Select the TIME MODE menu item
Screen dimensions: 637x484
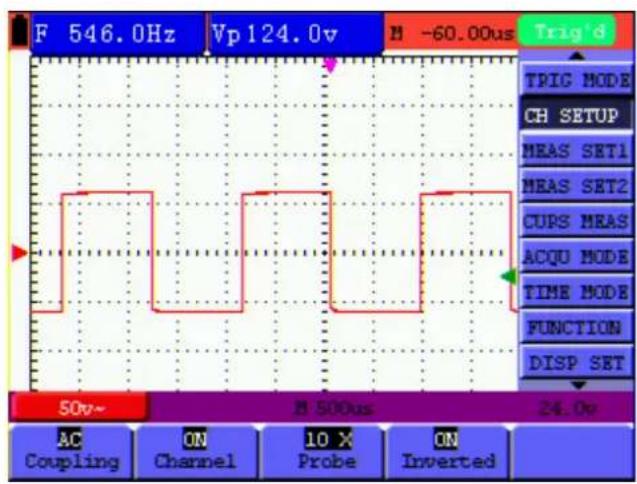[x=576, y=292]
